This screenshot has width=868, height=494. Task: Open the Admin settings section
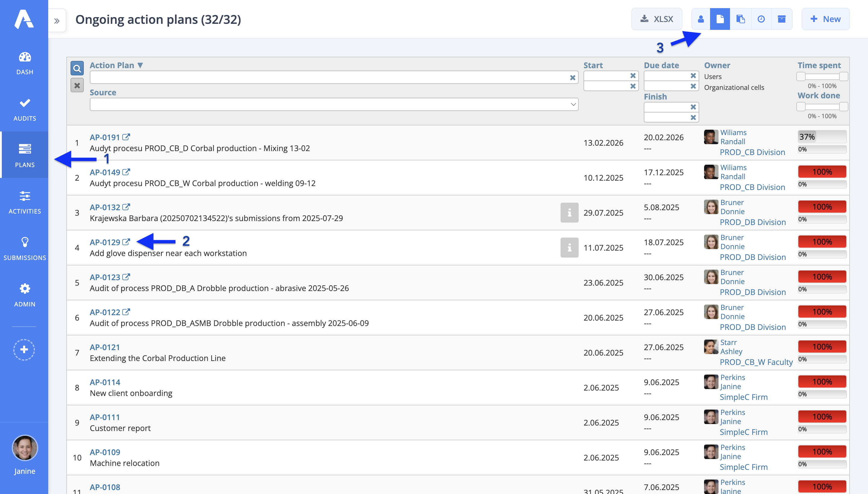tap(24, 294)
